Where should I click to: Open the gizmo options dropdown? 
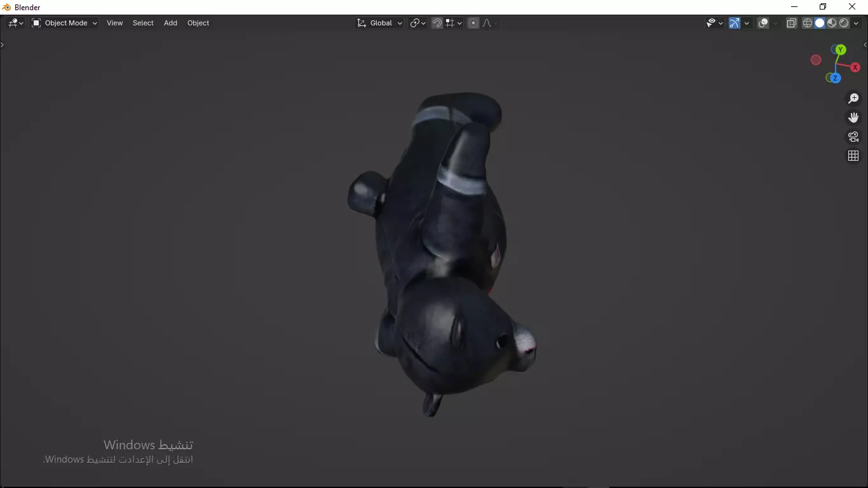[747, 23]
